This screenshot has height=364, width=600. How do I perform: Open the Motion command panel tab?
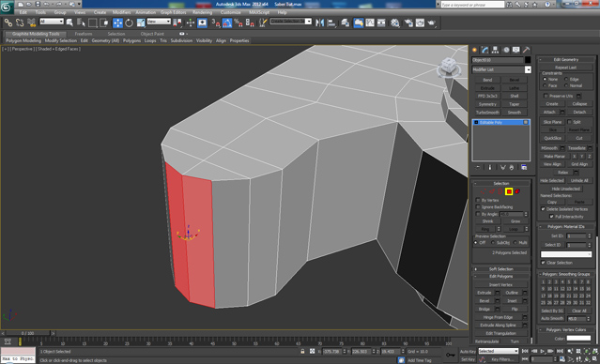pyautogui.click(x=506, y=50)
